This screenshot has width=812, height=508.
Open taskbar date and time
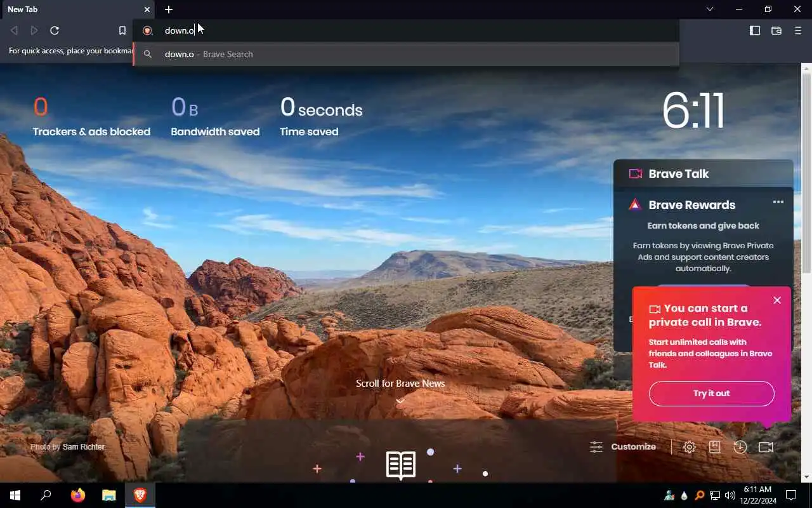click(757, 495)
